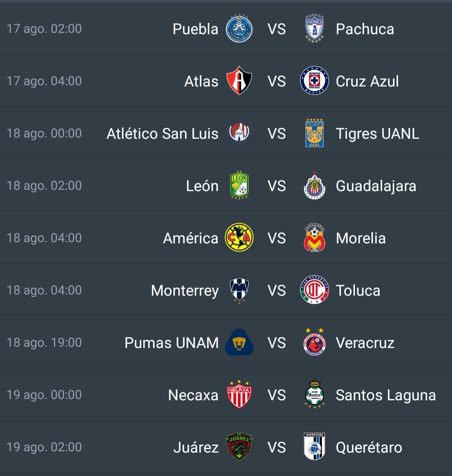Screen dimensions: 452x476
Task: Open Pumas UNAM logo
Action: click(239, 342)
